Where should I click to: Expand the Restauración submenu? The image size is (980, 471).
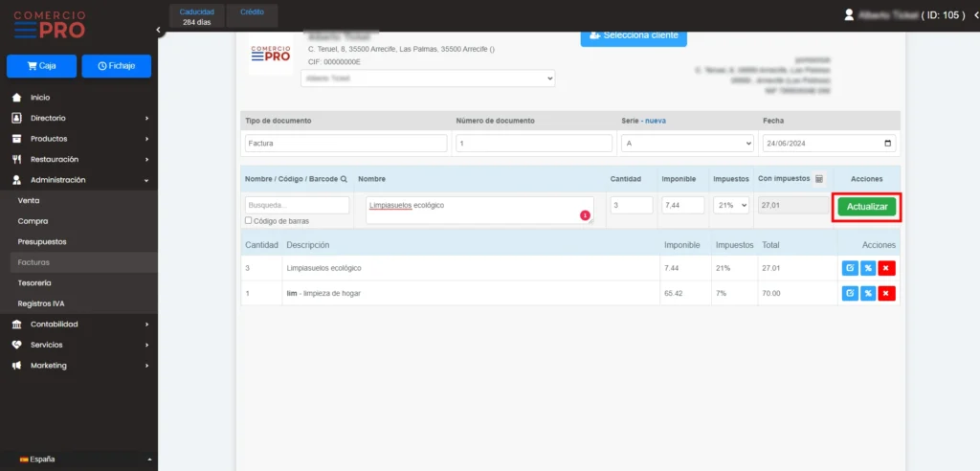click(146, 160)
